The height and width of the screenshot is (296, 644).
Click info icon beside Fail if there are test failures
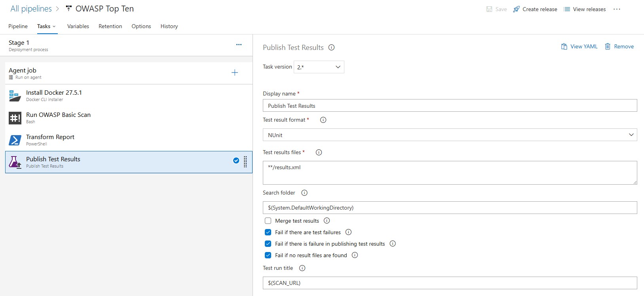point(349,232)
